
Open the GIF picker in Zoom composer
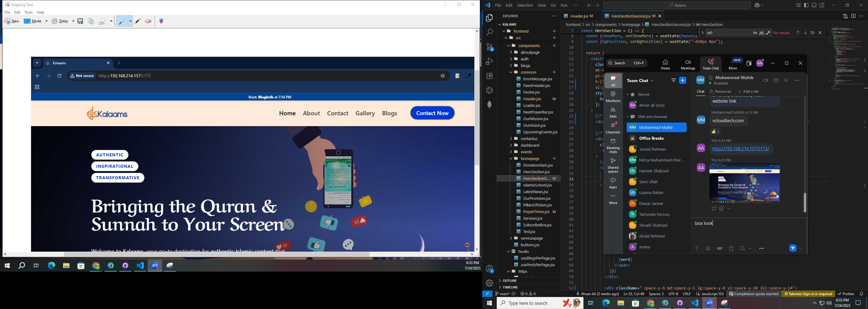tap(719, 248)
